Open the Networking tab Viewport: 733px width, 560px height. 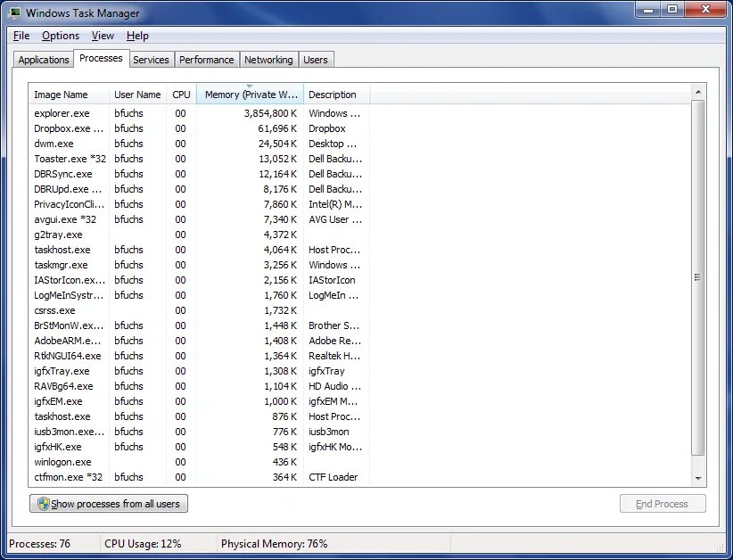(x=268, y=60)
